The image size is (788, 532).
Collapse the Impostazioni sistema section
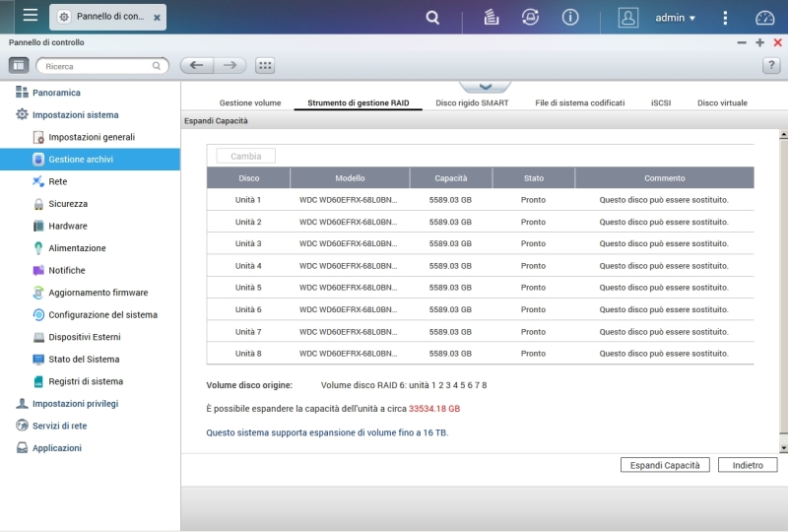(75, 114)
